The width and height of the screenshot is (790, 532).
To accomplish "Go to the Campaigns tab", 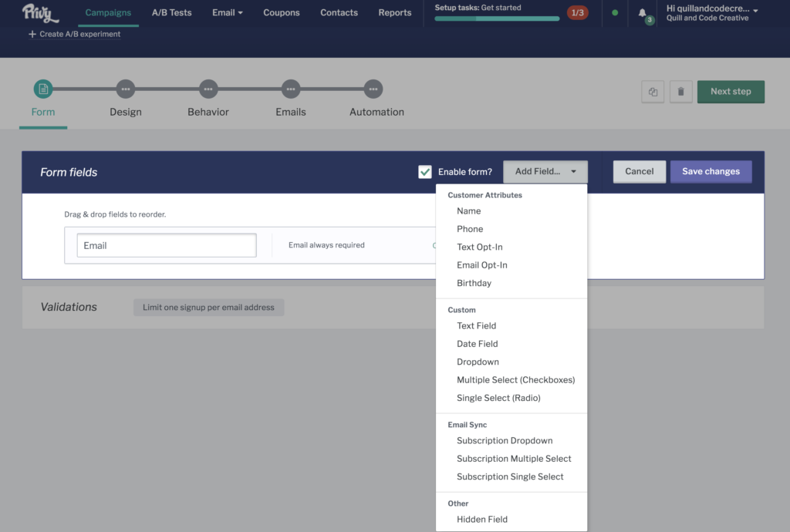I will (x=108, y=12).
